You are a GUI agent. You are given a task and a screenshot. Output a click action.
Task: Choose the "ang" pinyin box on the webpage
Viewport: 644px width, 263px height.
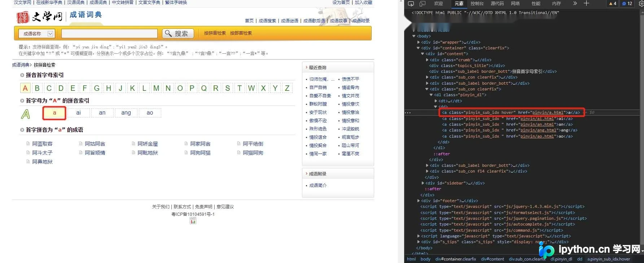pyautogui.click(x=126, y=113)
